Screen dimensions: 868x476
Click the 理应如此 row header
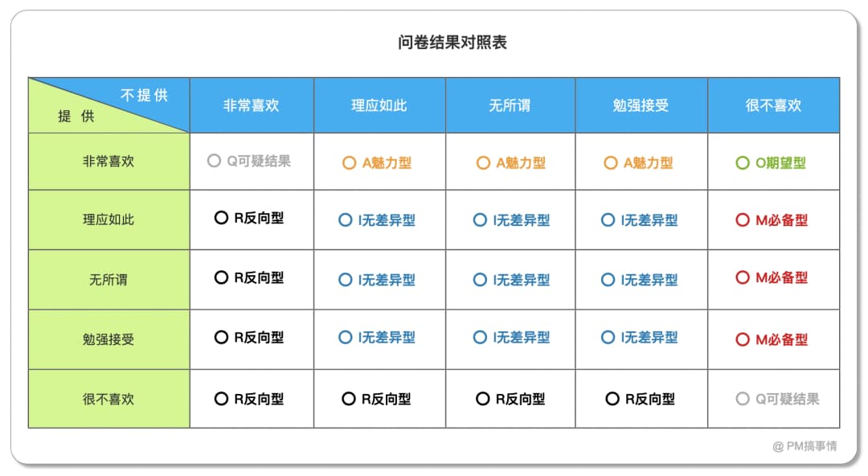[x=108, y=220]
